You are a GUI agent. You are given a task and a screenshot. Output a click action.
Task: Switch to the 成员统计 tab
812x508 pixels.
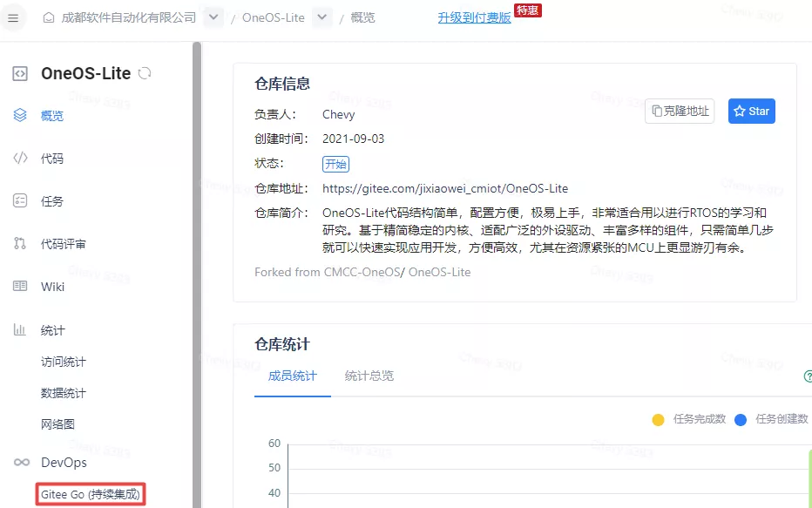point(292,376)
